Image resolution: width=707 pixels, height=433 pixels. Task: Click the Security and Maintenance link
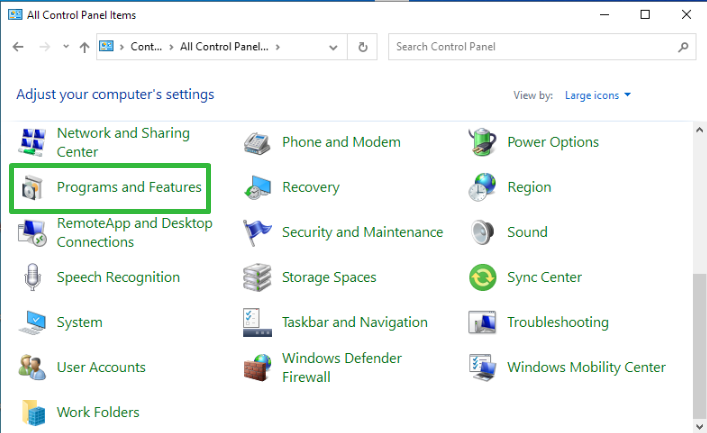[363, 232]
